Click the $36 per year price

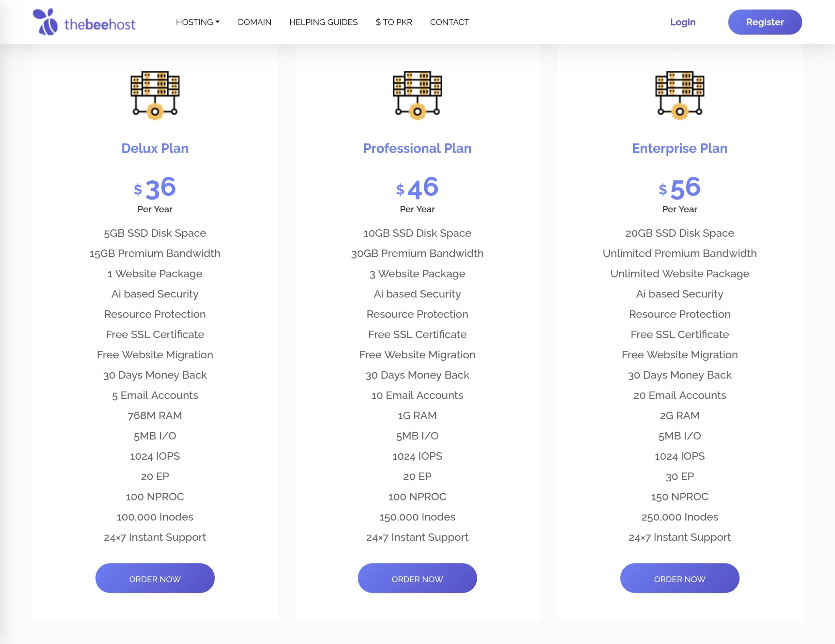tap(155, 188)
